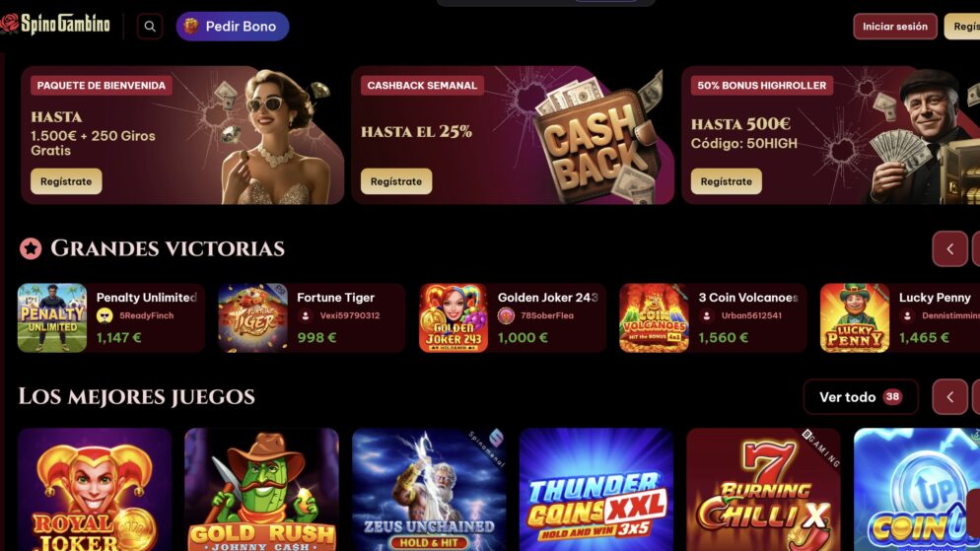Image resolution: width=980 pixels, height=551 pixels.
Task: Open the Burning Chilli X thumbnail
Action: coord(763,490)
